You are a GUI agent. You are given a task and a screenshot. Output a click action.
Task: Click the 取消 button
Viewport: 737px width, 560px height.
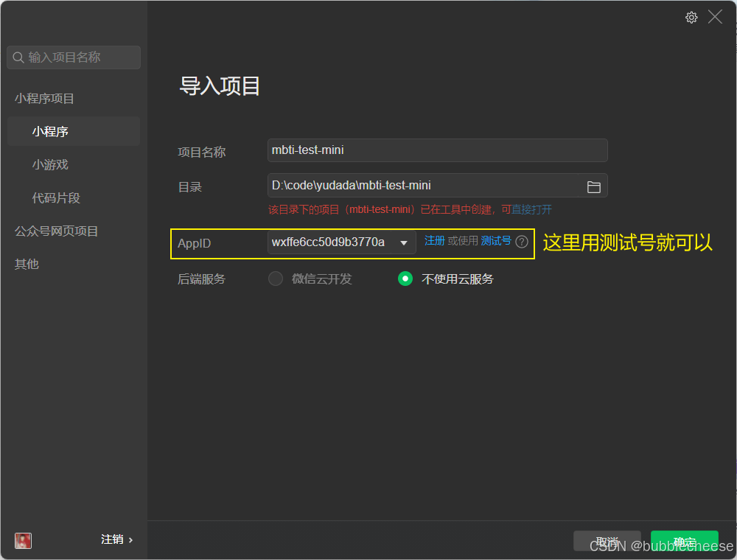(607, 541)
